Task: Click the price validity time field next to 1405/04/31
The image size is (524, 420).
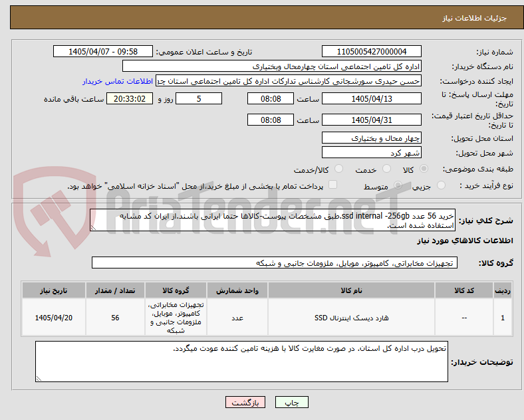Action: point(271,120)
